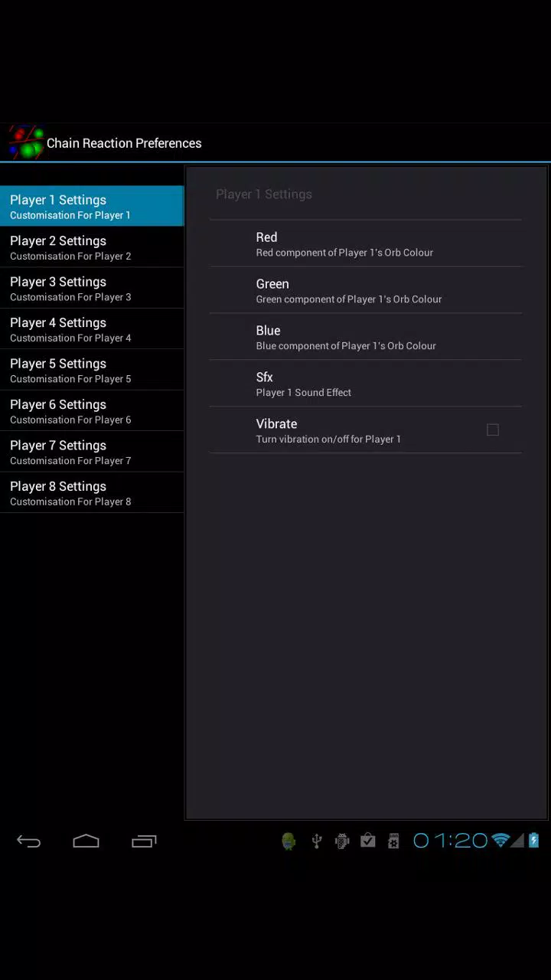Viewport: 551px width, 980px height.
Task: Select Player 7 Settings entry
Action: tap(92, 452)
